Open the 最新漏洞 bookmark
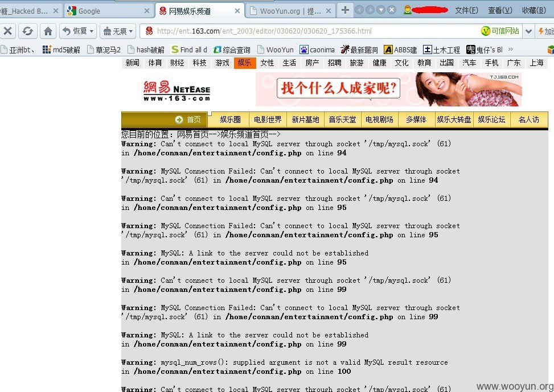The height and width of the screenshot is (392, 554). coord(359,50)
